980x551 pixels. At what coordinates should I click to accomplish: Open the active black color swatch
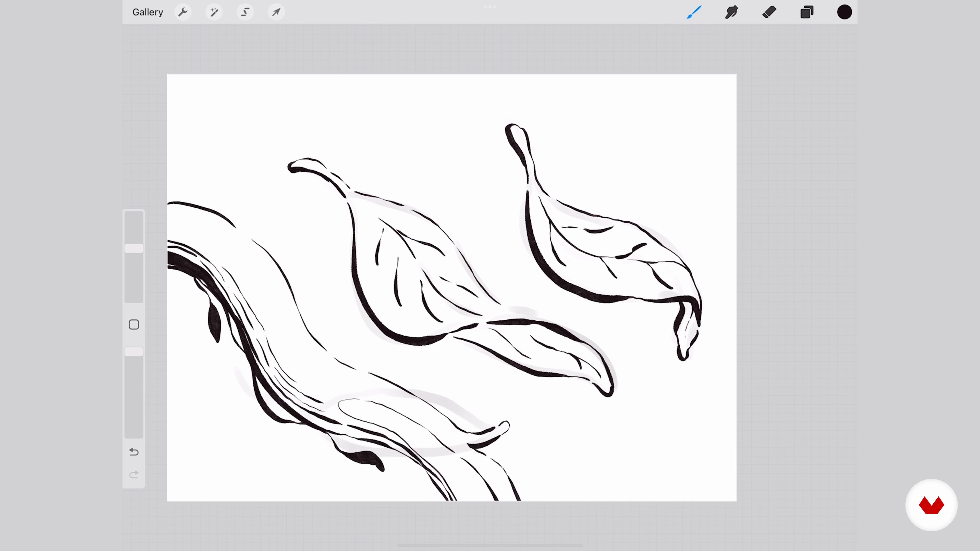tap(844, 12)
